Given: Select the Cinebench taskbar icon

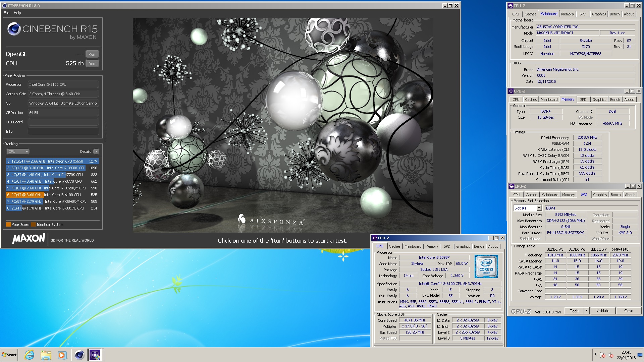Looking at the screenshot, I should (x=79, y=355).
